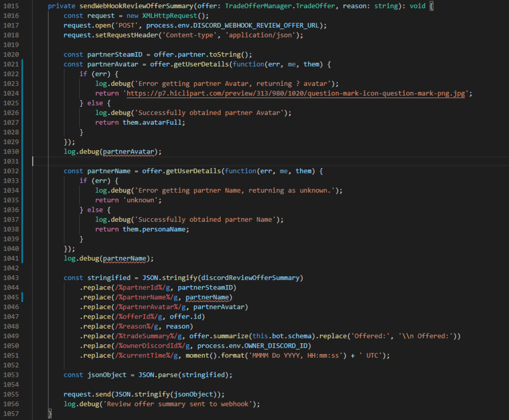Click line number 1015 in the gutter
The height and width of the screenshot is (420, 509).
pos(11,6)
